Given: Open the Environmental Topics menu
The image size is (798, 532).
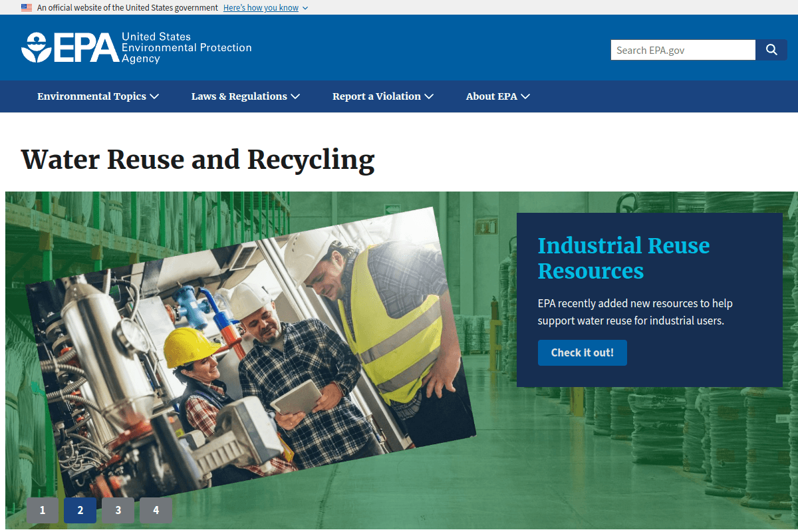Looking at the screenshot, I should pos(98,96).
